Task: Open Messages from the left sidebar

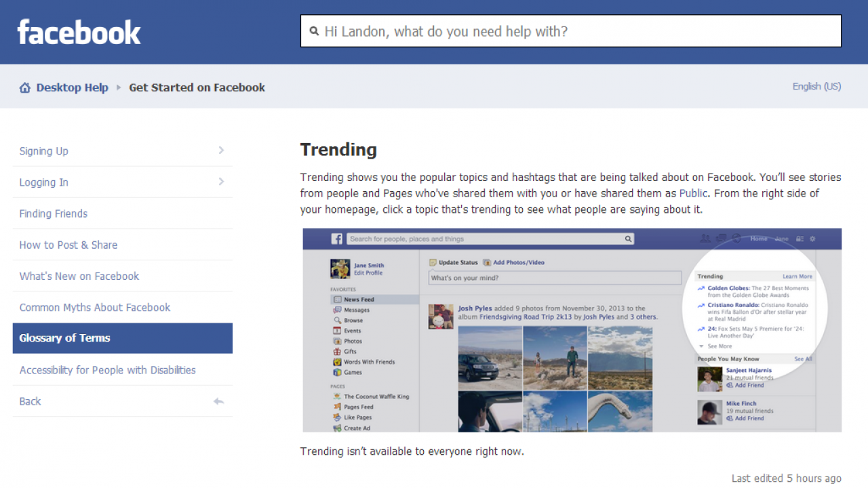Action: [337, 310]
